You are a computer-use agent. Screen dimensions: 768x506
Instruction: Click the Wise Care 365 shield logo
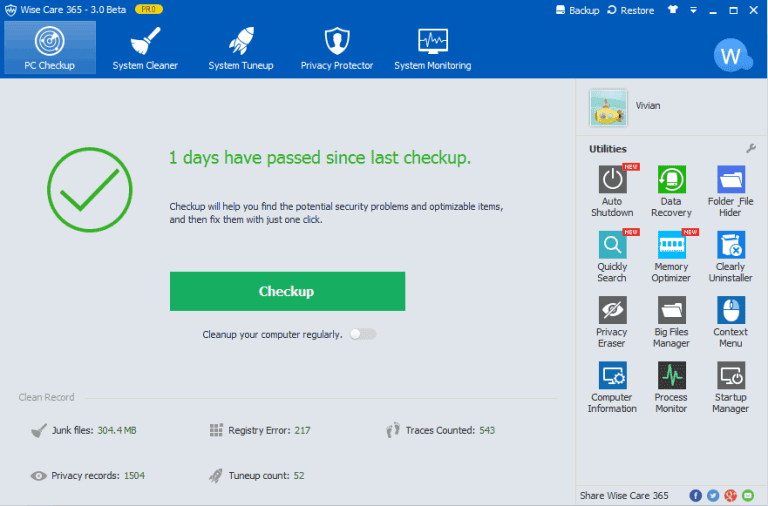pos(10,10)
